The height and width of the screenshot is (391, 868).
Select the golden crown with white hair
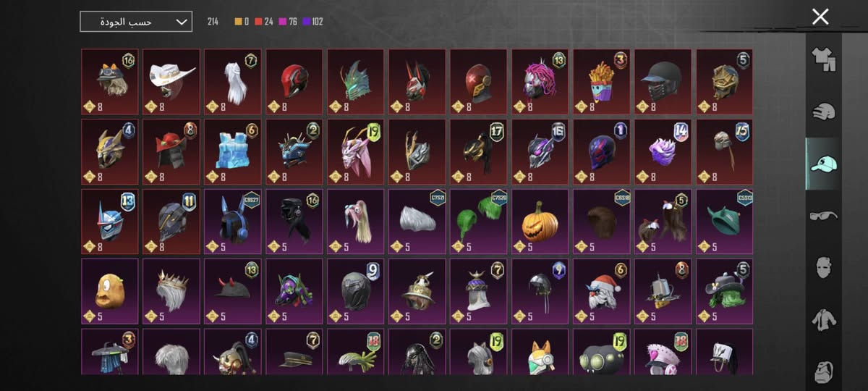click(171, 292)
